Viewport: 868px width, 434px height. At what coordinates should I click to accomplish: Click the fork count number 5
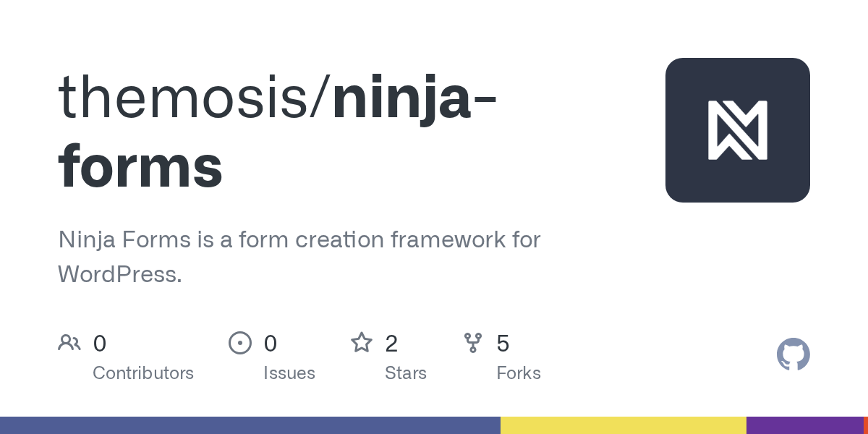(x=503, y=344)
